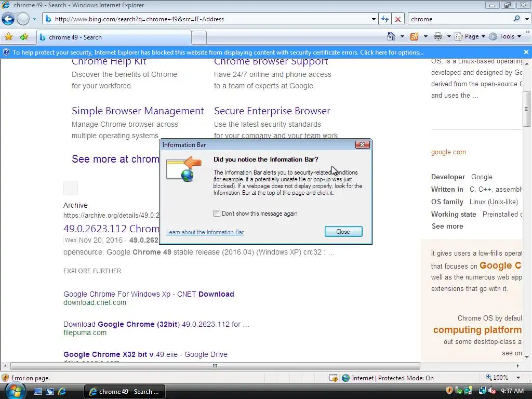Click the Home toolbar icon

tap(391, 36)
